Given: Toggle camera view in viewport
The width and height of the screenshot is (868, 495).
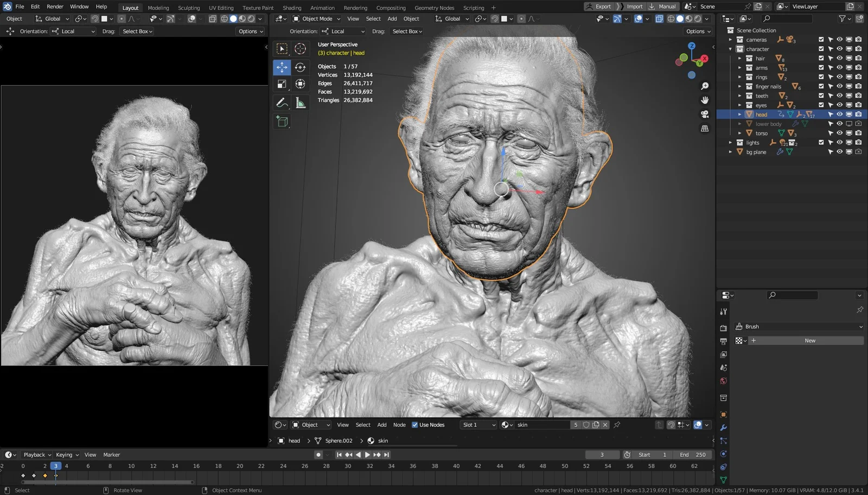Looking at the screenshot, I should 705,114.
